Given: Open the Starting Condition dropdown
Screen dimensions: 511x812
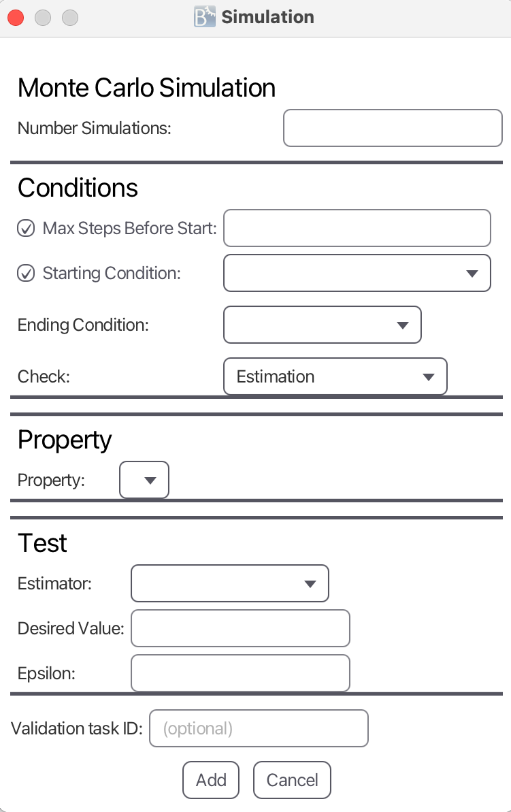Looking at the screenshot, I should (357, 273).
